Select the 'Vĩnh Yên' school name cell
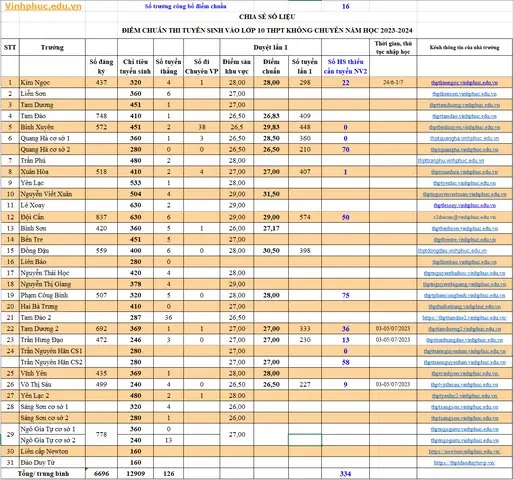 [x=52, y=373]
